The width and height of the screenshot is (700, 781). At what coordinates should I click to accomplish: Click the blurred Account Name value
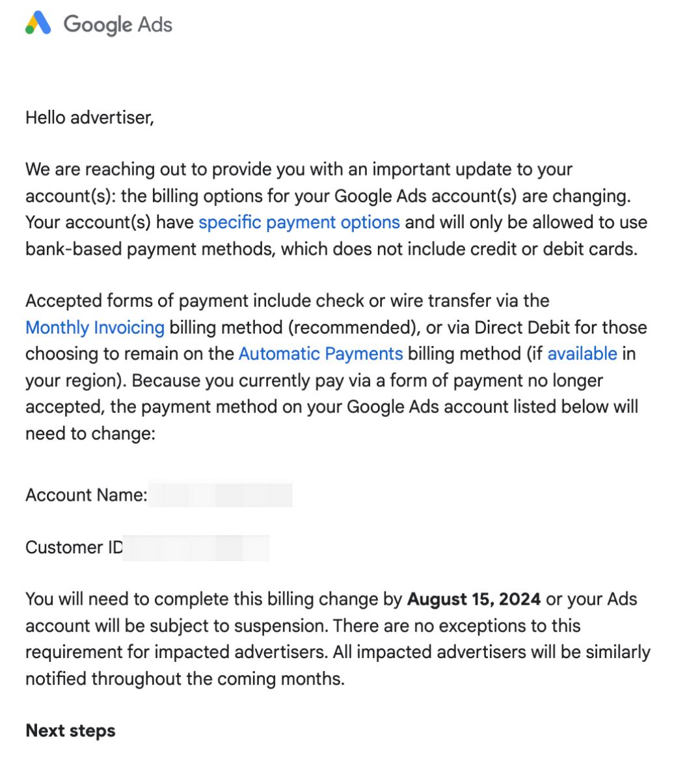pyautogui.click(x=221, y=495)
